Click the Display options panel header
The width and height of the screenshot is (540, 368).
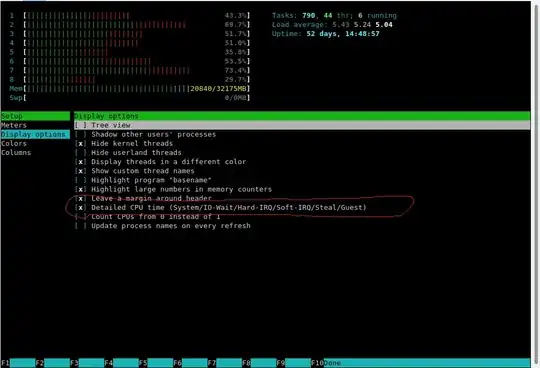point(302,116)
